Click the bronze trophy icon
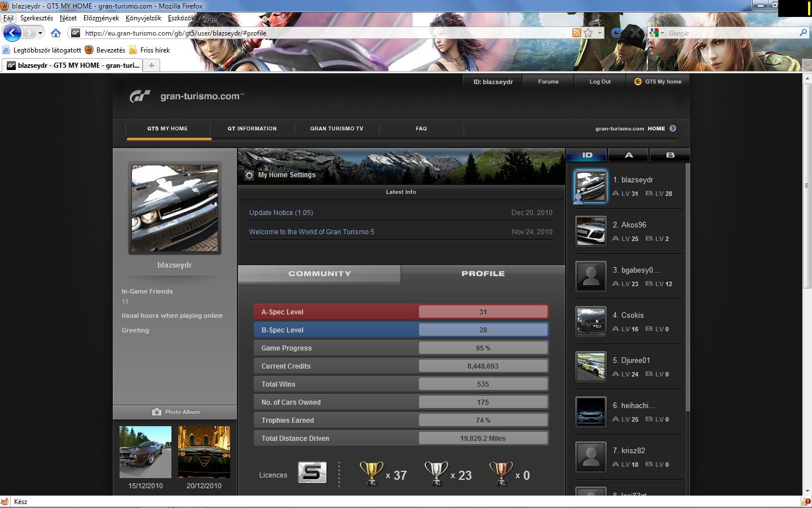 click(x=501, y=474)
